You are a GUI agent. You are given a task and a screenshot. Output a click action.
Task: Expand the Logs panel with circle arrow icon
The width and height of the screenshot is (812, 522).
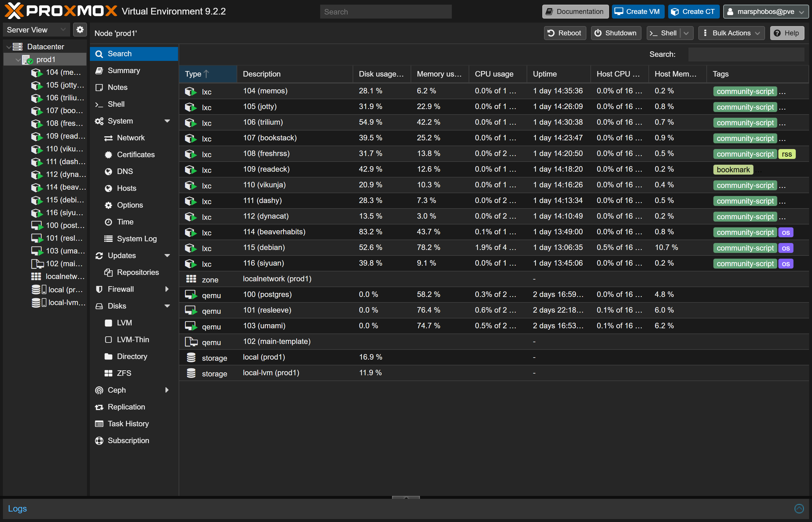[799, 509]
